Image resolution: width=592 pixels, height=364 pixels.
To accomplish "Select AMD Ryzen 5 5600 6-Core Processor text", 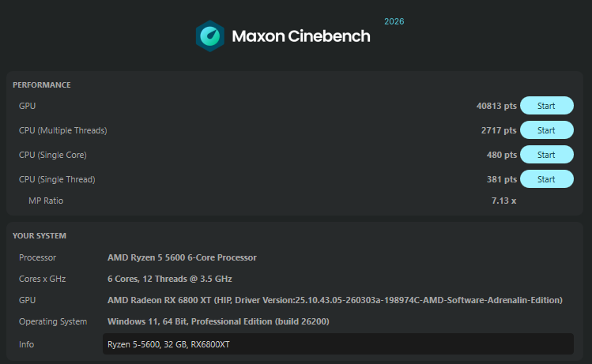I will pyautogui.click(x=182, y=257).
